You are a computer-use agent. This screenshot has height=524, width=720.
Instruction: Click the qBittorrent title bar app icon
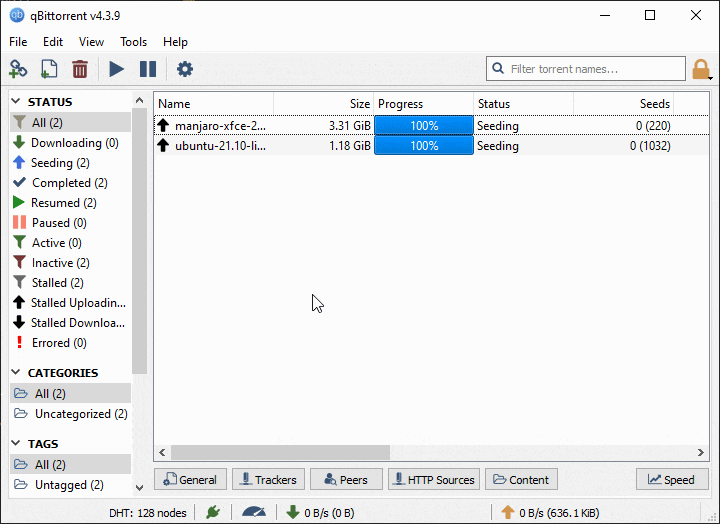point(17,15)
